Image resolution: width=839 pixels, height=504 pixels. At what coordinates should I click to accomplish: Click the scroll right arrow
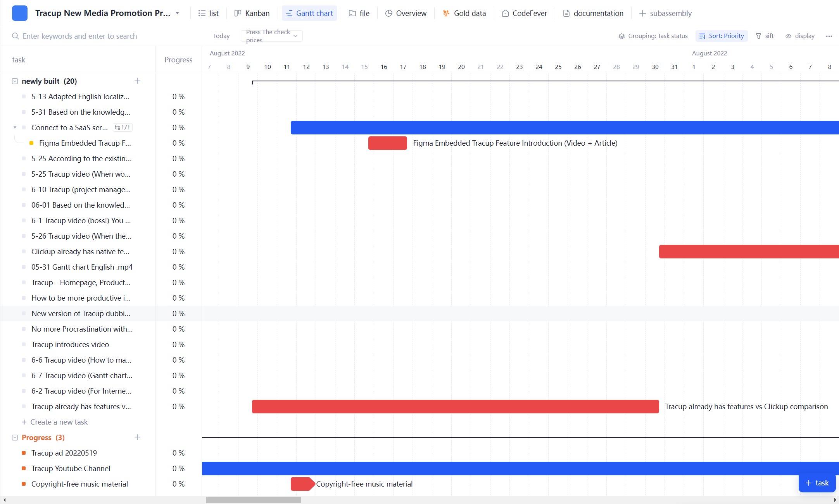click(835, 500)
